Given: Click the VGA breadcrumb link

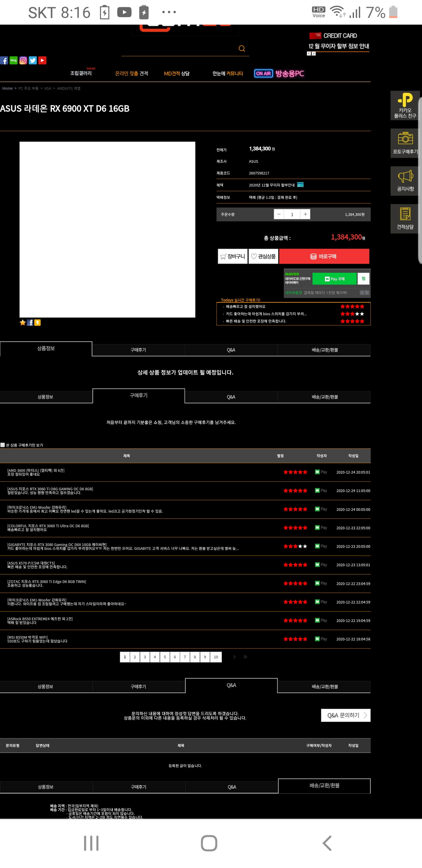Looking at the screenshot, I should point(48,88).
